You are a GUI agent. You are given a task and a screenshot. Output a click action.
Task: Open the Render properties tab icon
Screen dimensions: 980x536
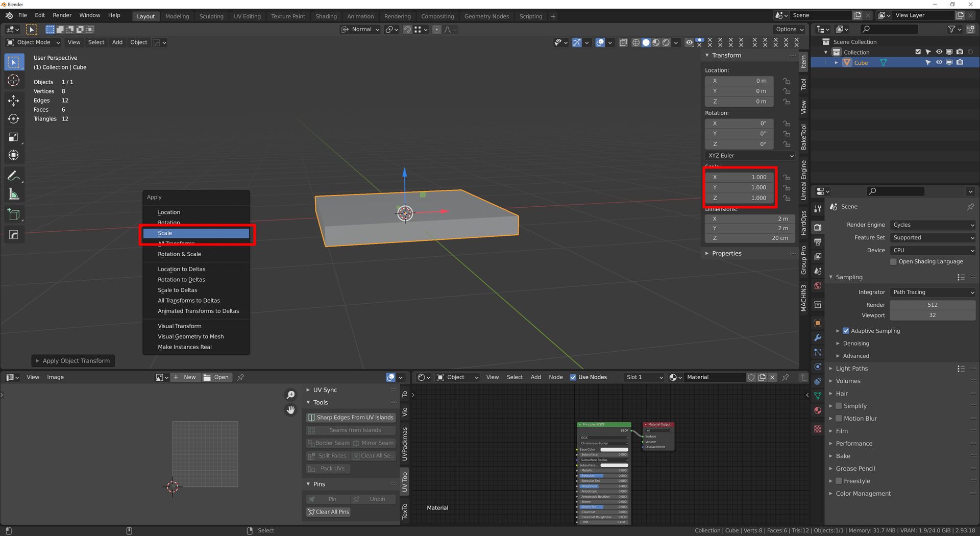click(818, 227)
